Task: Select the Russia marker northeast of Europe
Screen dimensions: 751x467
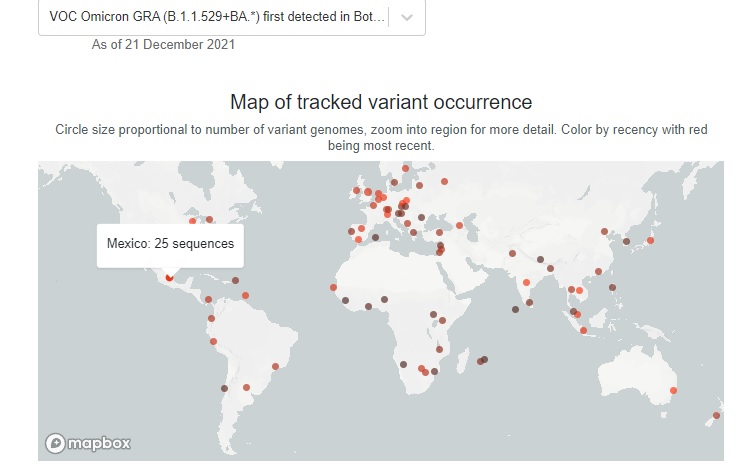Action: pos(444,182)
